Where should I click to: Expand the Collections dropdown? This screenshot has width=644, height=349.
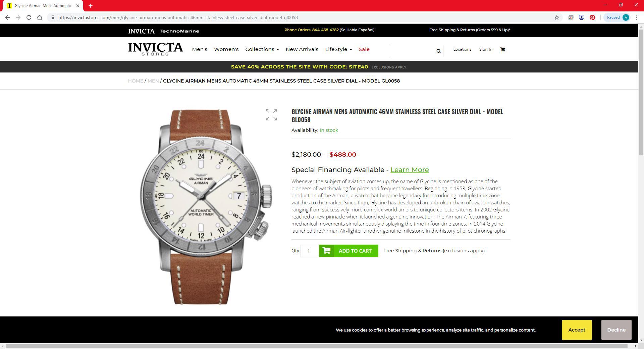click(262, 49)
